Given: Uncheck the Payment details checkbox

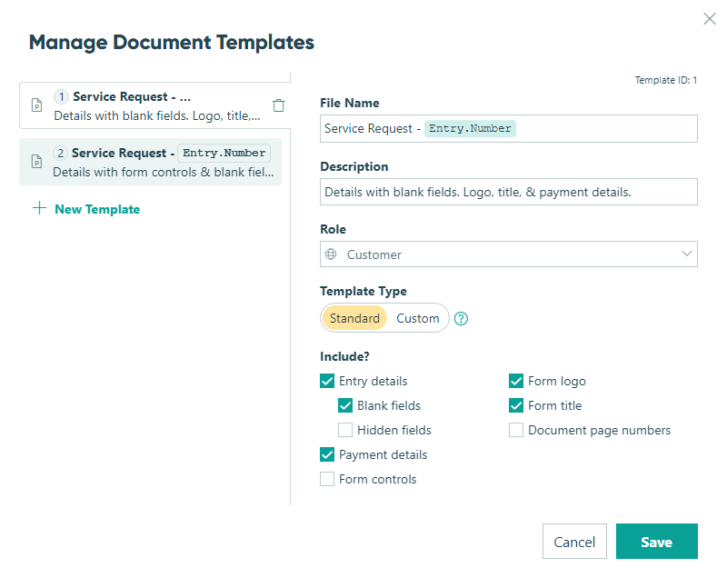Looking at the screenshot, I should (x=327, y=455).
